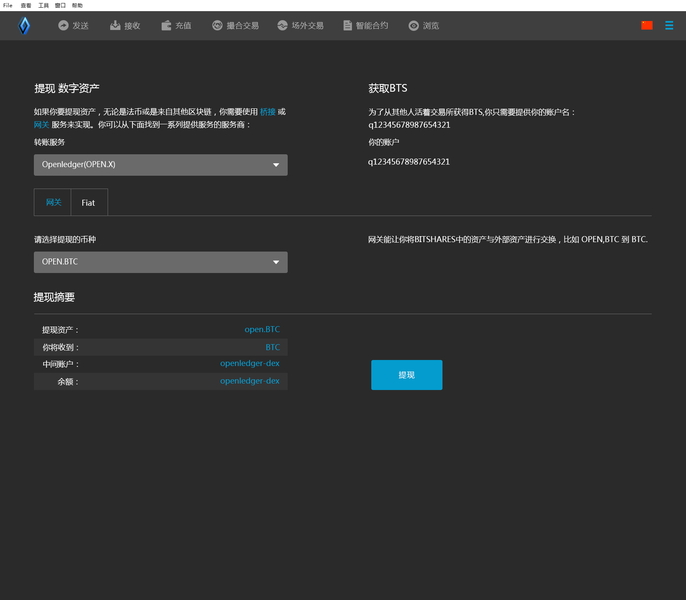
Task: Switch to the 网关 tab
Action: click(x=53, y=202)
